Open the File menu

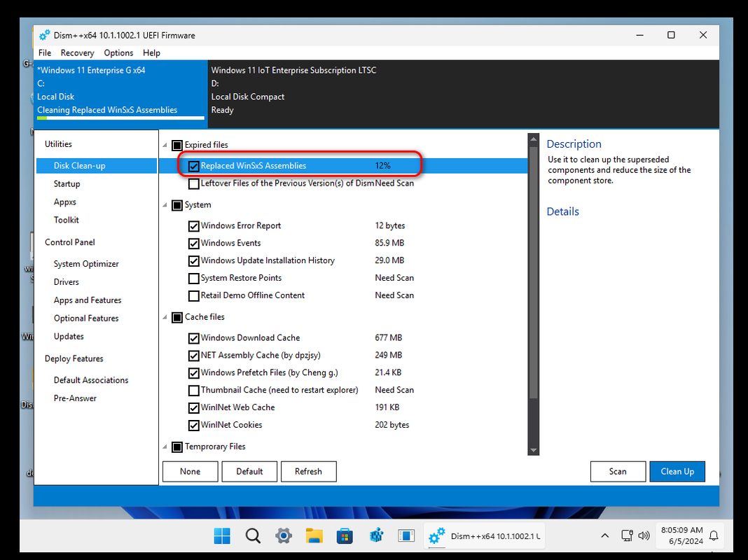(45, 53)
